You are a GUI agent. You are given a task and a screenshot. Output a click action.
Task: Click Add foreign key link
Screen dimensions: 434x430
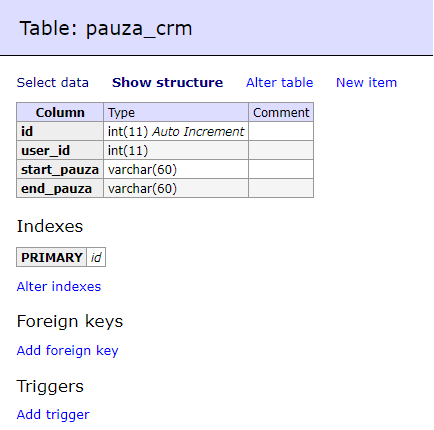(67, 351)
